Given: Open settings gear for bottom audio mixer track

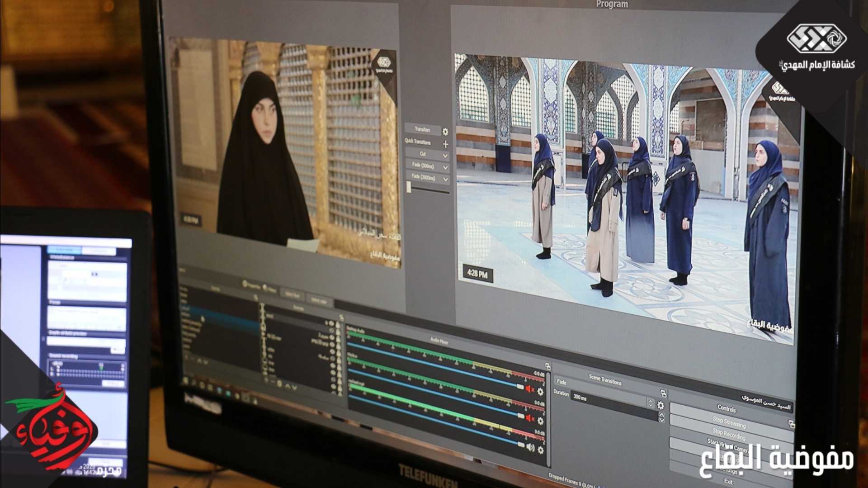Looking at the screenshot, I should 541,450.
